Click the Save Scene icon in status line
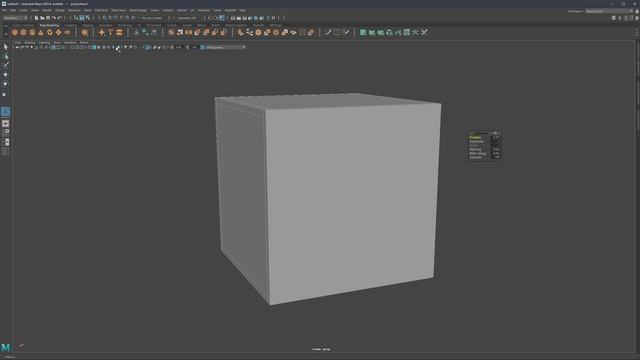 tap(48, 18)
